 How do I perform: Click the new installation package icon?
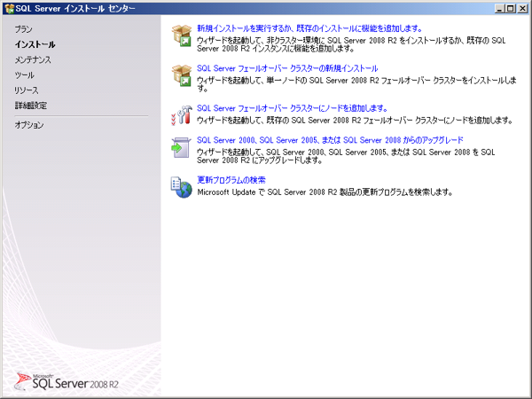click(x=182, y=35)
